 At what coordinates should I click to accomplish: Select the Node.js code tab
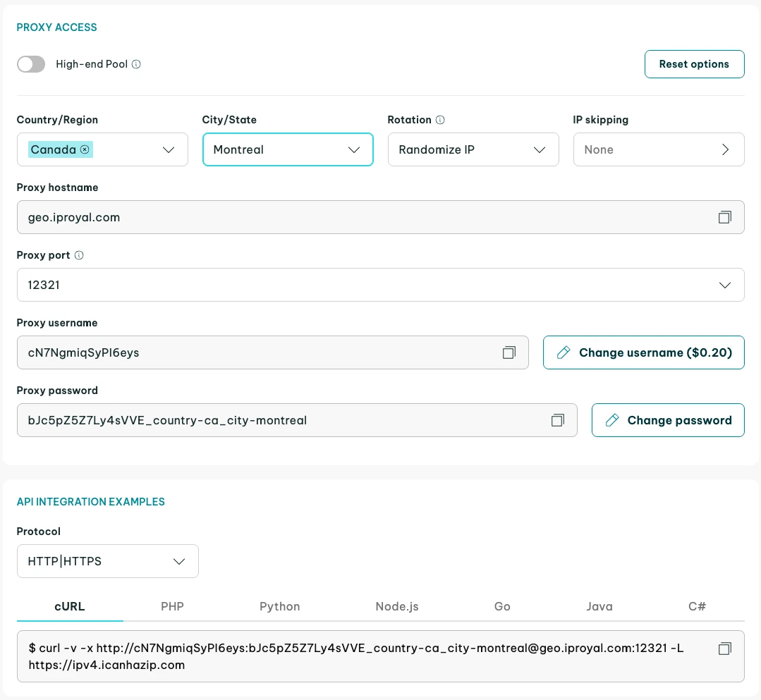pos(396,606)
